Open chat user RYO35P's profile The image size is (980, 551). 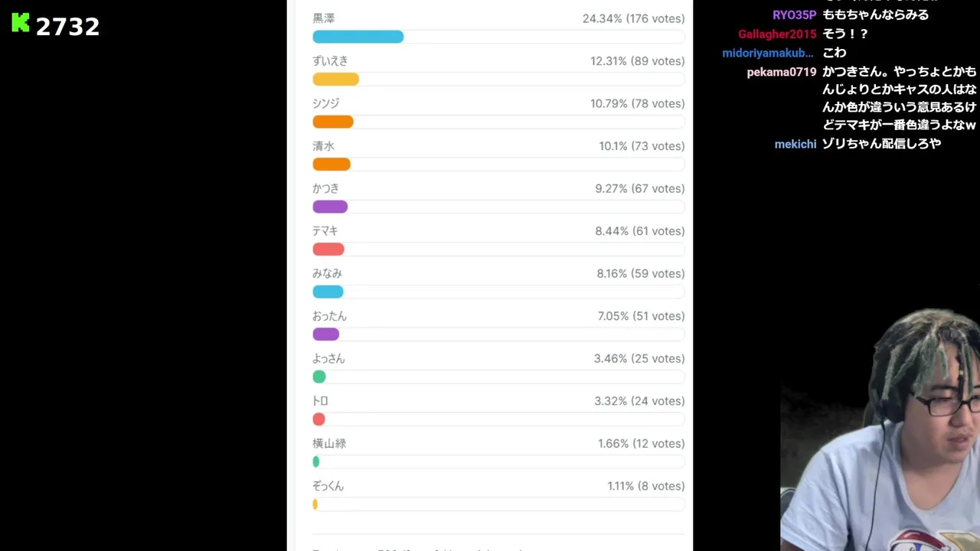(794, 15)
